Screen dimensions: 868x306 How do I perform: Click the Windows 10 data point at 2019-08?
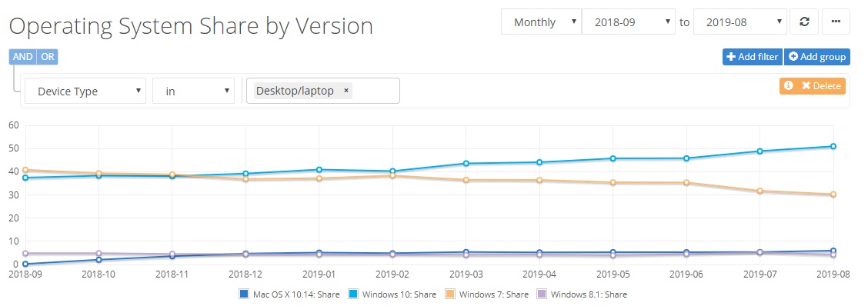pyautogui.click(x=833, y=146)
